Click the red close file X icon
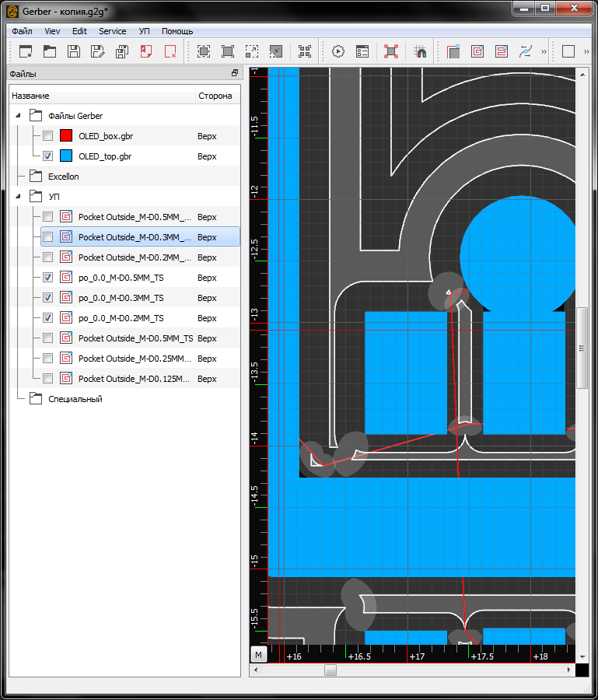This screenshot has width=598, height=700. coord(170,51)
